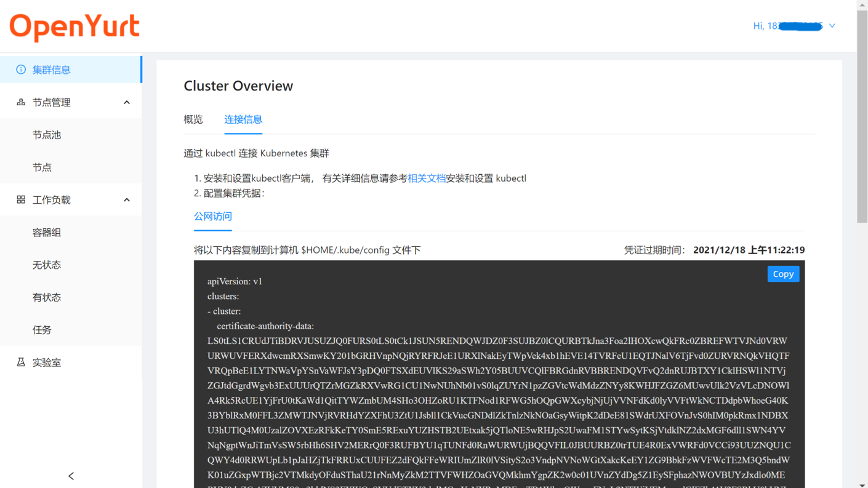
Task: Click the cluster info circle icon
Action: tap(21, 70)
